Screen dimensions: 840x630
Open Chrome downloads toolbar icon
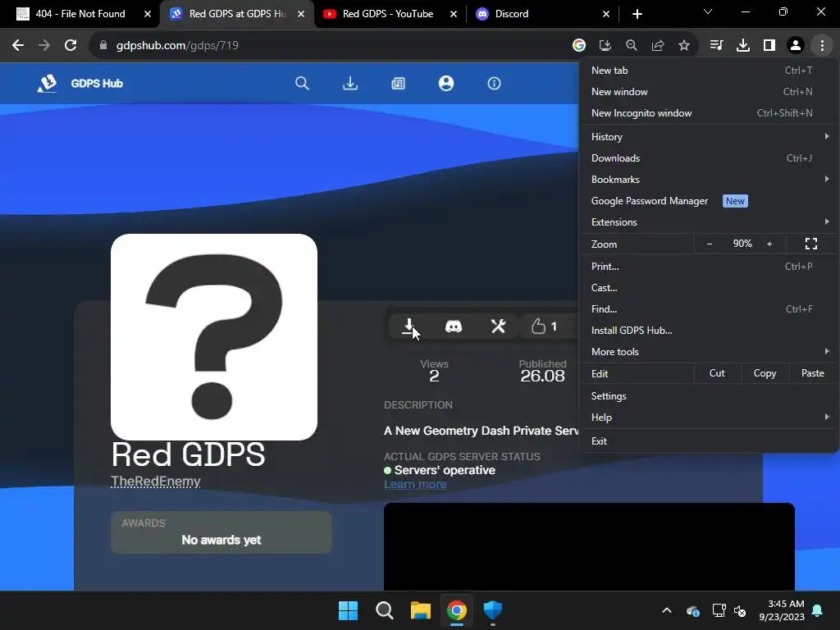click(x=743, y=46)
